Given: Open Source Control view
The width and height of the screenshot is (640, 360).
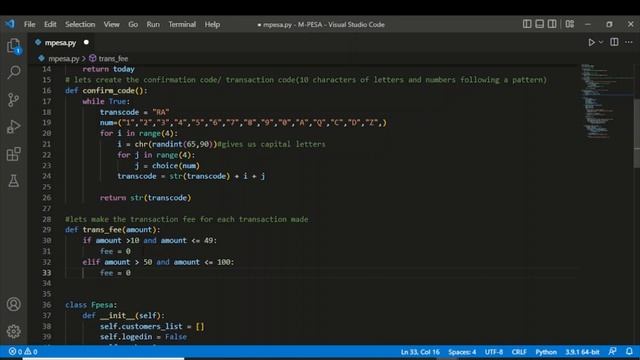Looking at the screenshot, I should tap(13, 100).
